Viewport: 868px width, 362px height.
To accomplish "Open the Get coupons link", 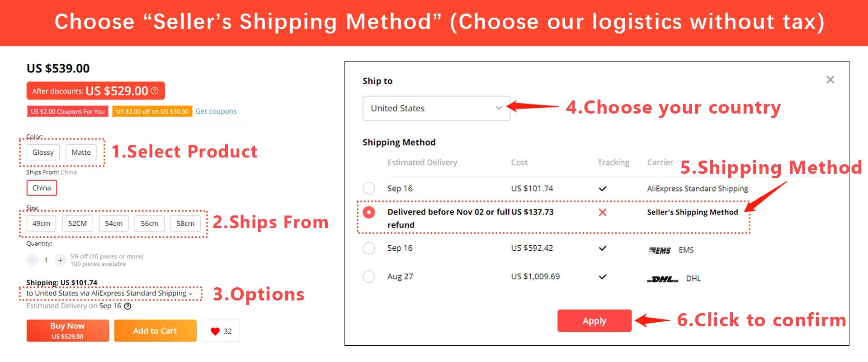I will (216, 111).
